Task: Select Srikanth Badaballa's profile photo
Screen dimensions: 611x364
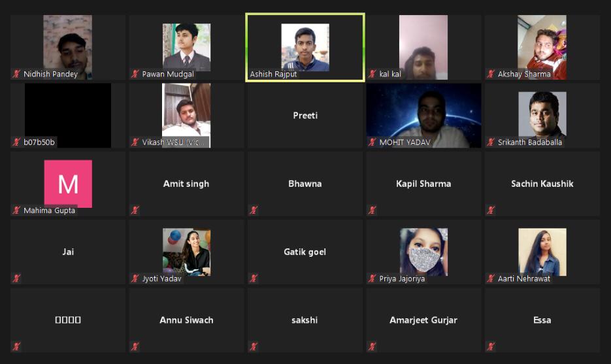Action: (x=542, y=116)
